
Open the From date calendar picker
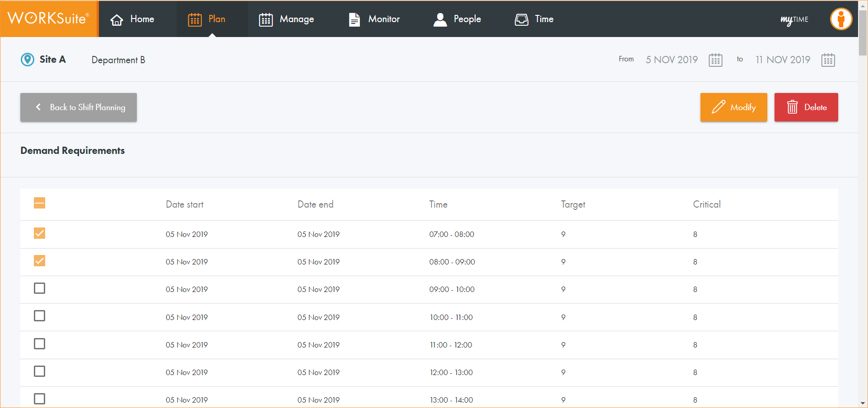pos(715,60)
